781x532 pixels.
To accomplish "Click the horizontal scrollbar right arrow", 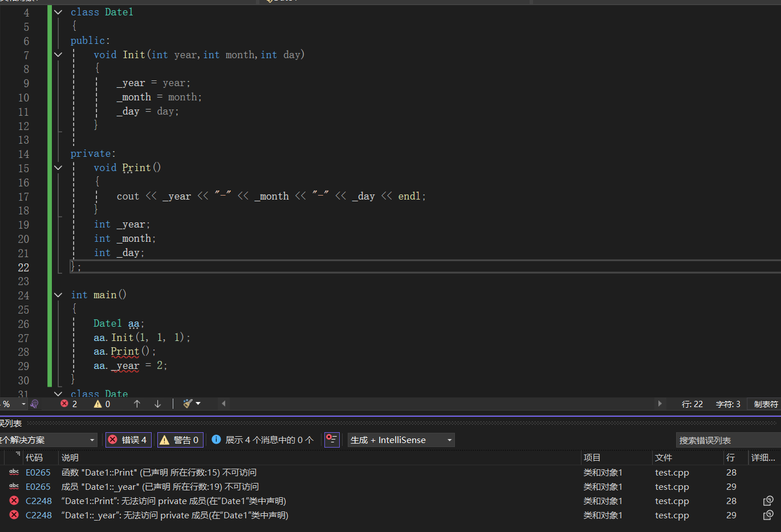I will (x=660, y=404).
